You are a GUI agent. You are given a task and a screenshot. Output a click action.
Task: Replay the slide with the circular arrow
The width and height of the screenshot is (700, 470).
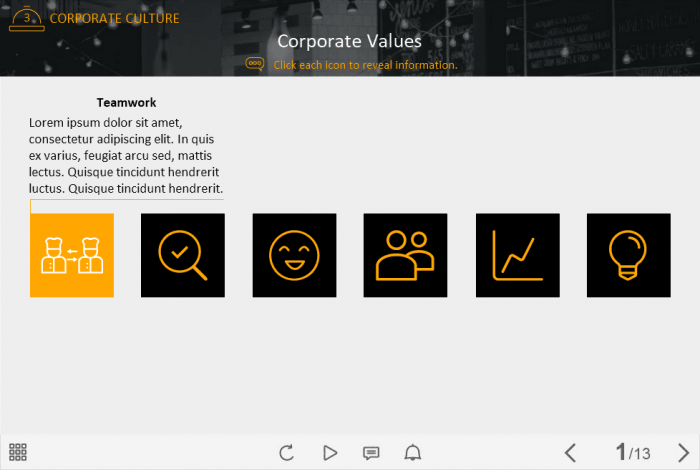click(287, 453)
